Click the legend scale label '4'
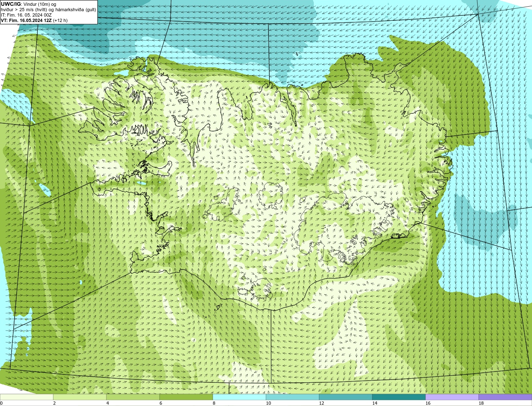The height and width of the screenshot is (406, 532). 108,403
